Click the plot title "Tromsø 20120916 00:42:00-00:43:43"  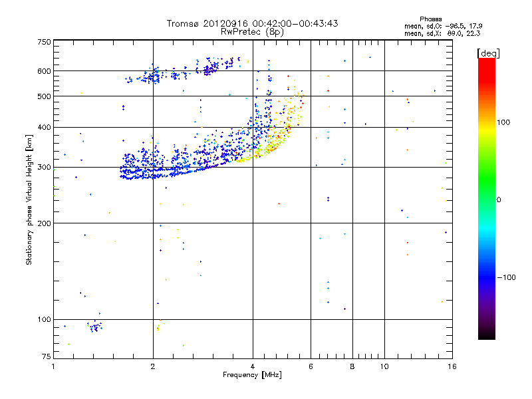click(x=252, y=23)
